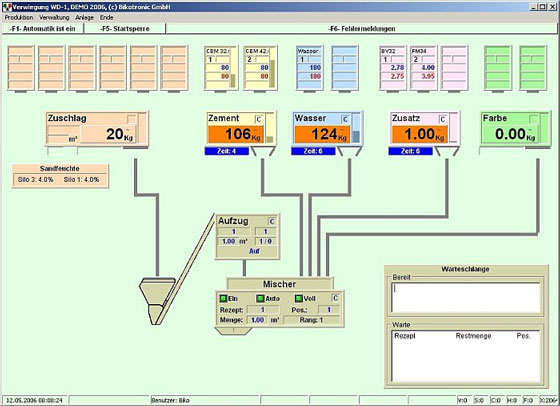Click the date and time in status bar

pos(34,400)
